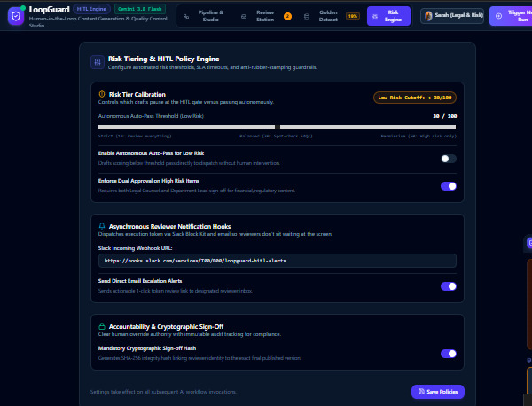Click the notification bell icon
The width and height of the screenshot is (532, 406).
tap(102, 226)
